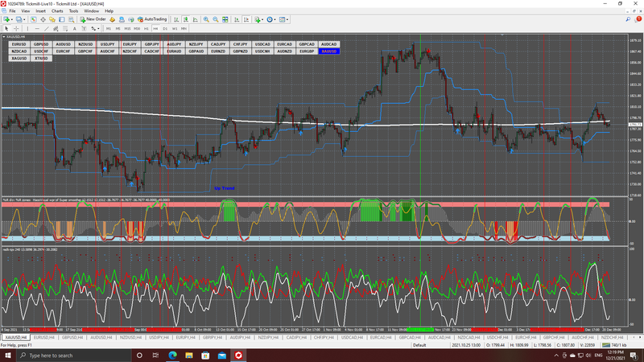Select the trendline drawing tool
Image resolution: width=644 pixels, height=362 pixels.
point(46,29)
